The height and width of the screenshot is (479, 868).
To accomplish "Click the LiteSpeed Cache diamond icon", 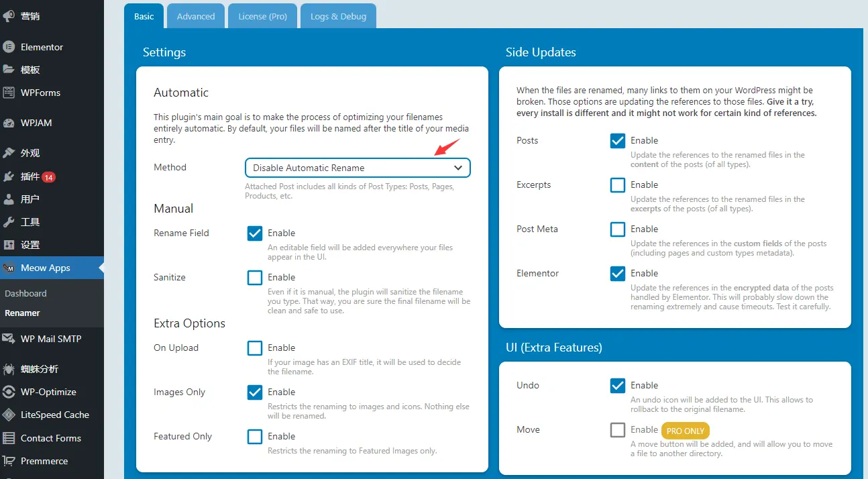I will coord(9,415).
